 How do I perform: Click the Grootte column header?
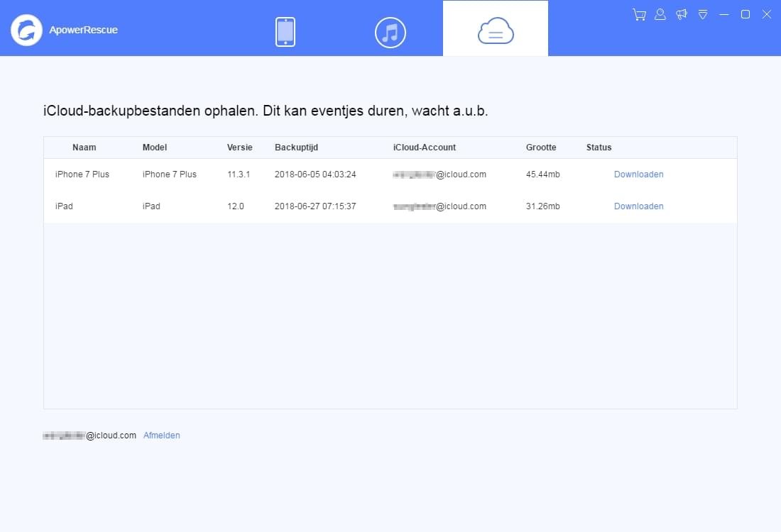pyautogui.click(x=541, y=147)
